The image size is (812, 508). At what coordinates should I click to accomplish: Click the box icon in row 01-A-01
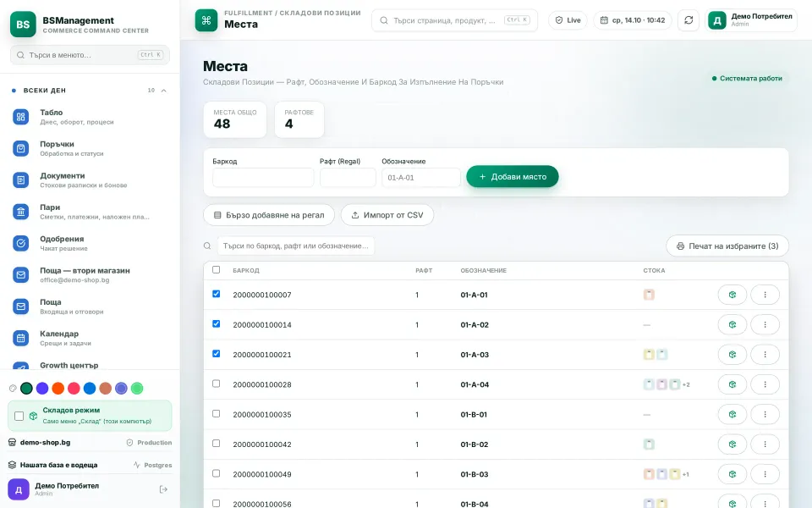(732, 295)
